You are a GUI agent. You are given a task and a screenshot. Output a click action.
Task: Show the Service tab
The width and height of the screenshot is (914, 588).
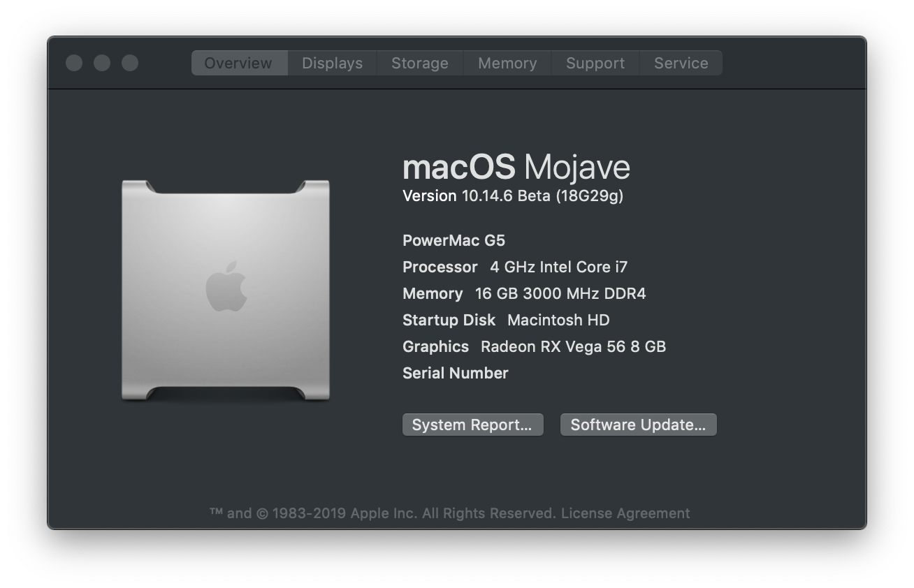681,63
